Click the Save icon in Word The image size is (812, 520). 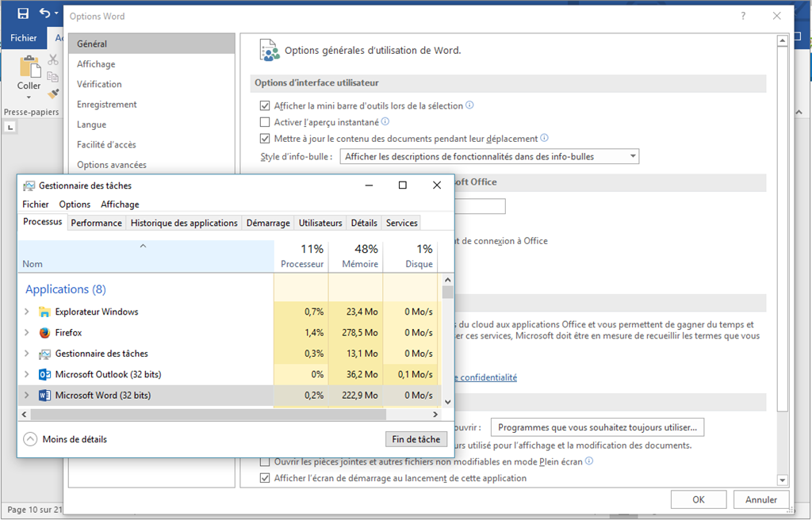click(x=23, y=14)
